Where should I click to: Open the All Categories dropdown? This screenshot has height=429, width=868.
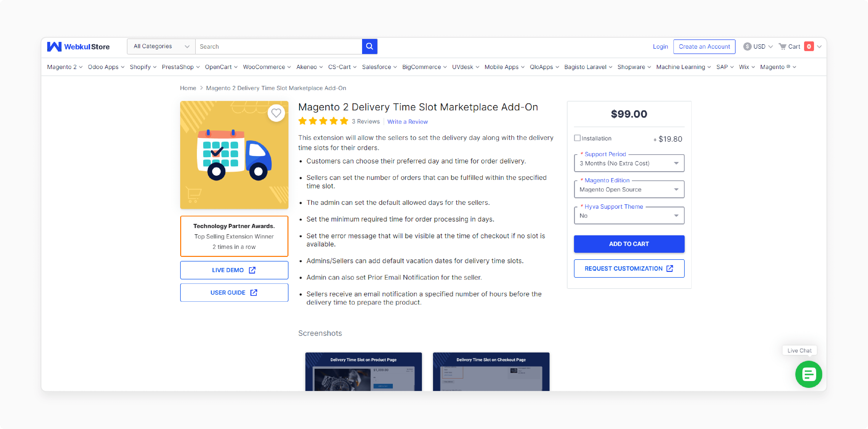coord(161,46)
